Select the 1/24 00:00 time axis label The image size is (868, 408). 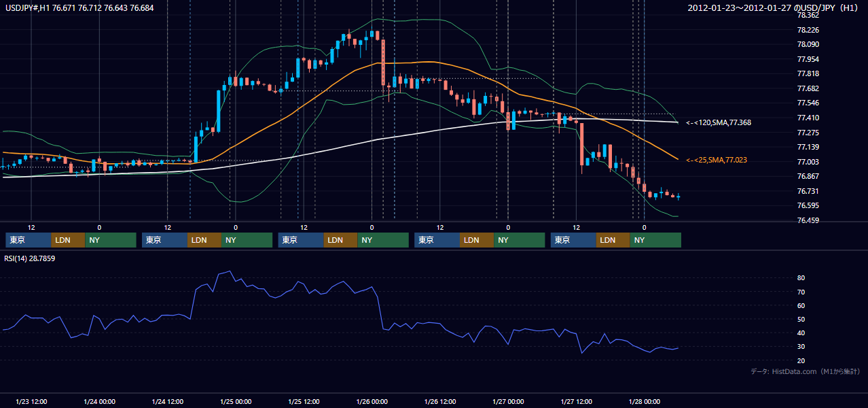pos(99,401)
